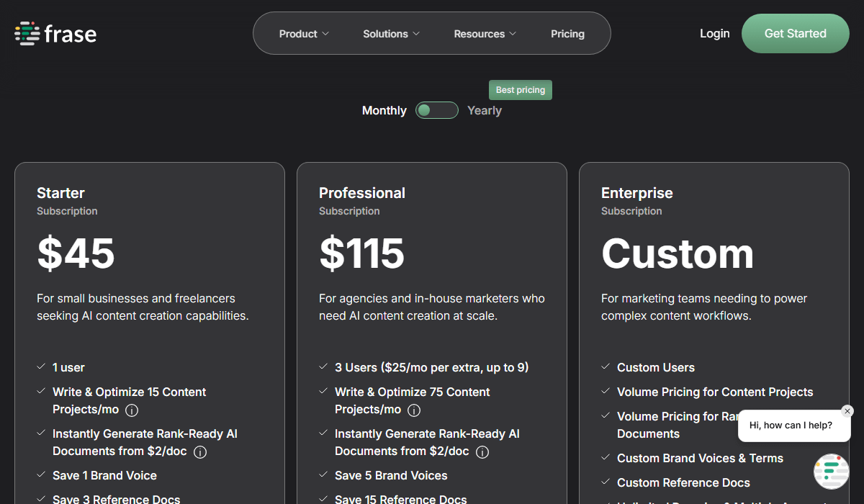Select the Yearly billing label
The image size is (864, 504).
485,110
